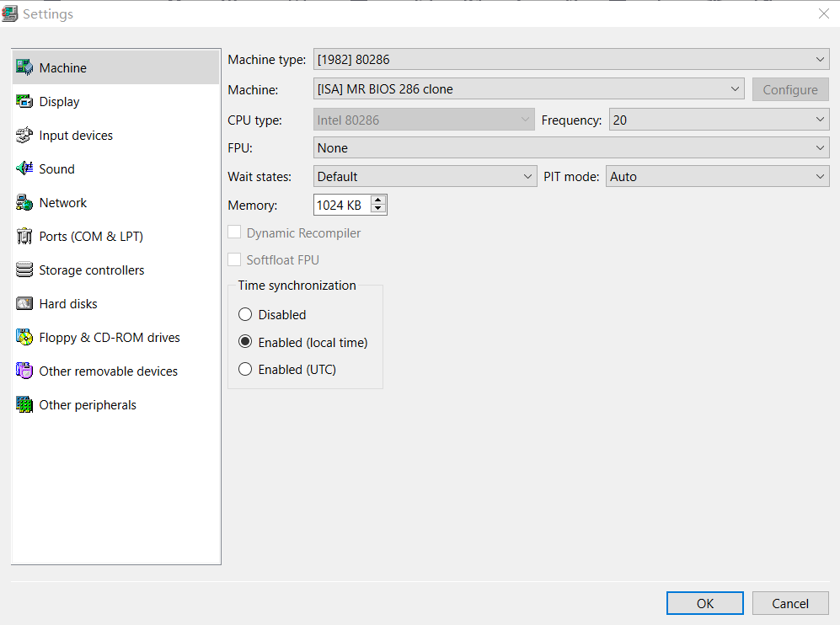Open the Storage controllers page
840x625 pixels.
pos(115,270)
